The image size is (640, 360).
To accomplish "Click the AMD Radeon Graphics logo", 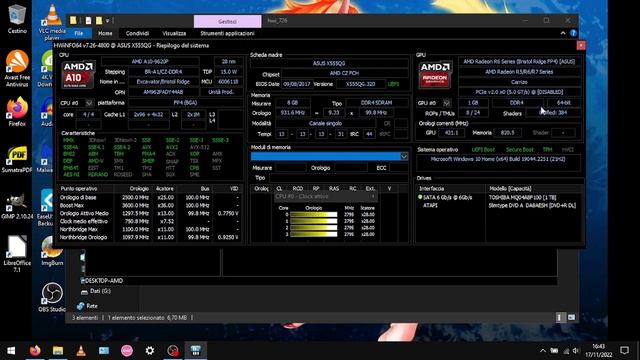I will pos(435,75).
